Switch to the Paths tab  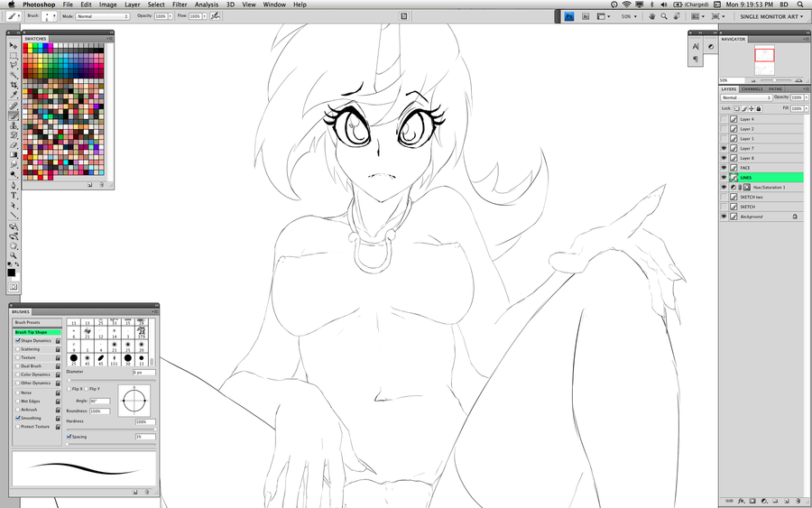[x=775, y=89]
